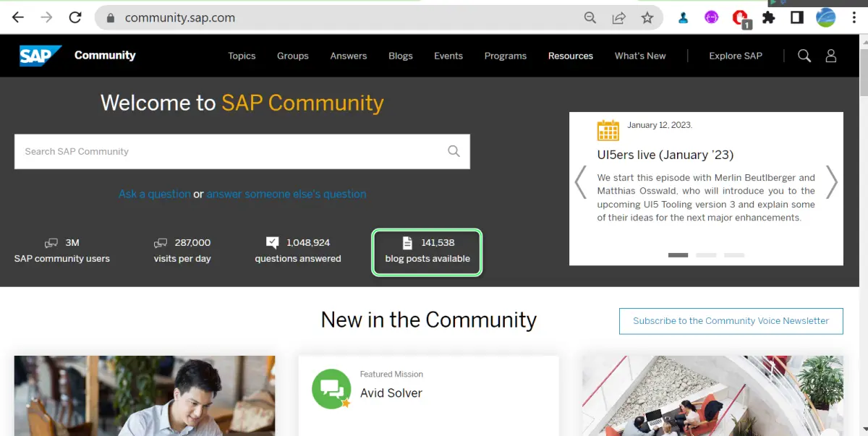
Task: Open the Avid Solver featured mission
Action: (x=391, y=393)
